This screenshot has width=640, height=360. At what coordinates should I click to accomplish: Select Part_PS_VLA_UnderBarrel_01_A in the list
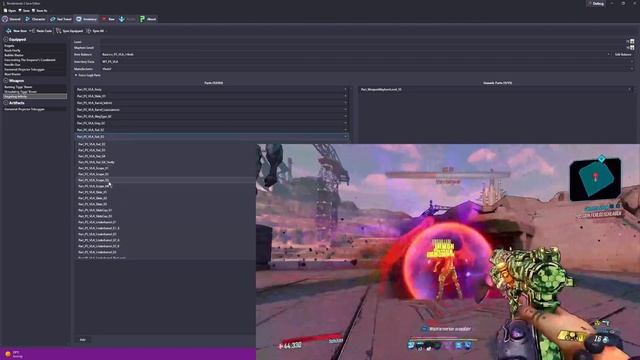click(x=99, y=228)
